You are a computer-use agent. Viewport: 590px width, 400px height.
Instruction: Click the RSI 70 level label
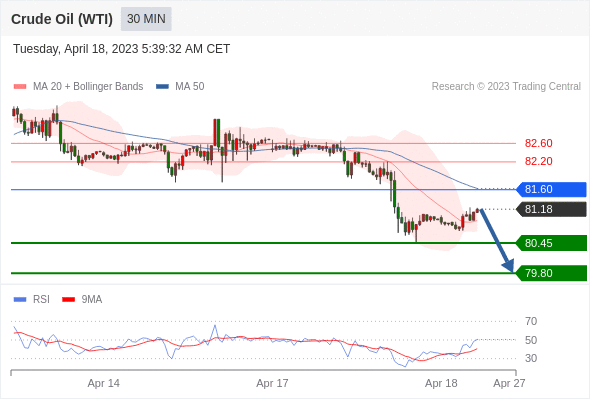531,321
